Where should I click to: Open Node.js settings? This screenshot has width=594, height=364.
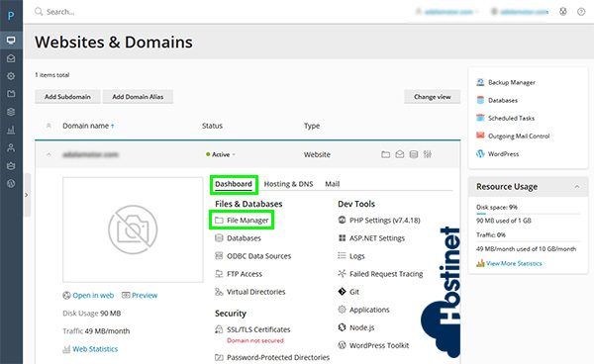[356, 327]
